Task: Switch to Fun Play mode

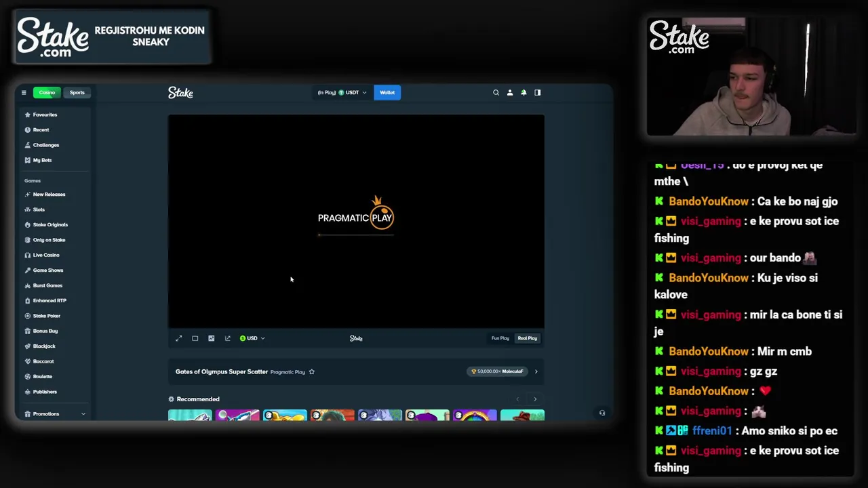Action: [500, 338]
